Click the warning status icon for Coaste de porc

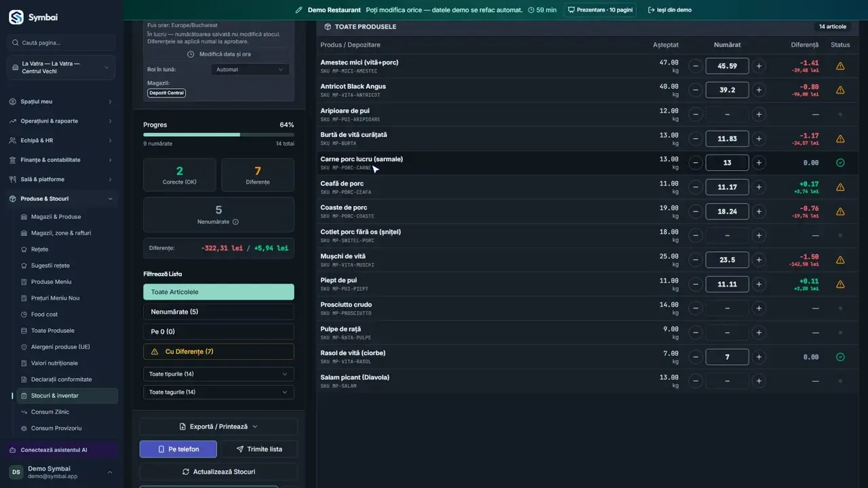[840, 211]
